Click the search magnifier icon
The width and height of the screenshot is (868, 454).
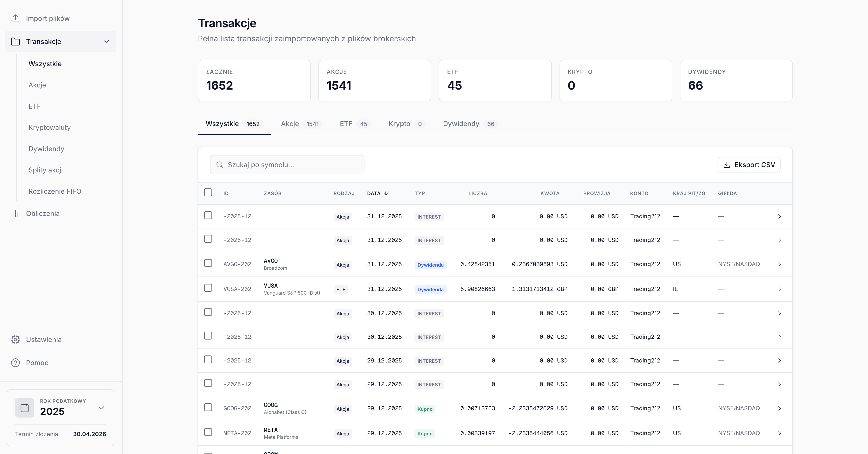pos(220,165)
